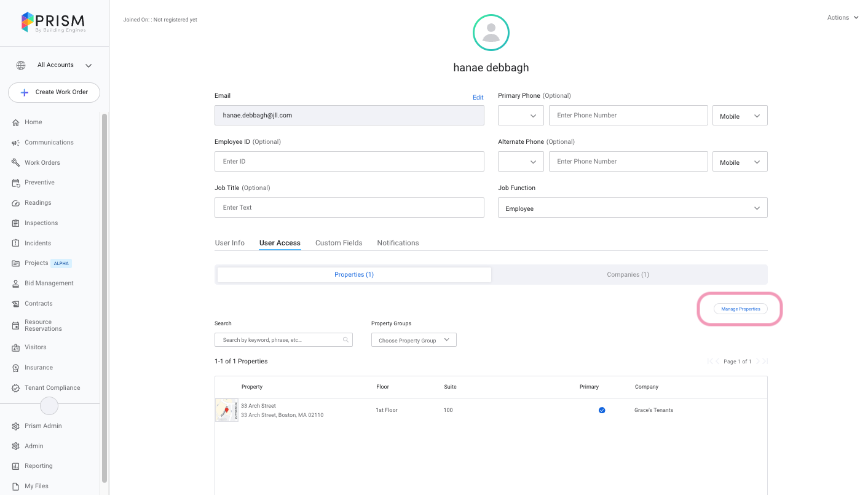The width and height of the screenshot is (868, 495).
Task: Open Work Orders wrench icon in sidebar
Action: click(16, 163)
